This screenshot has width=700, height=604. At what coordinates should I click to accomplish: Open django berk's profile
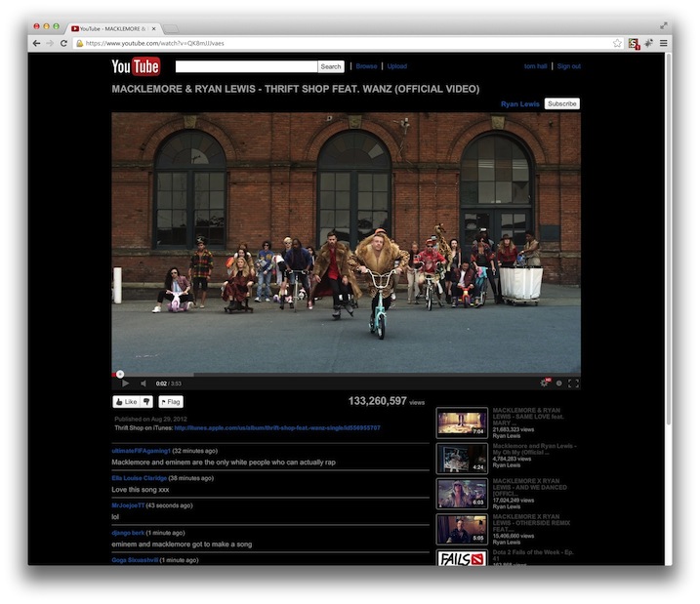pyautogui.click(x=128, y=533)
